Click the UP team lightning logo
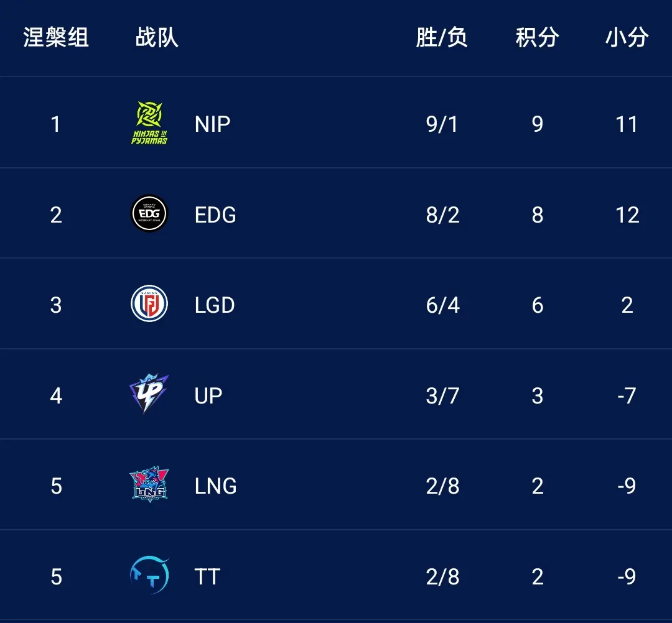 pyautogui.click(x=149, y=394)
